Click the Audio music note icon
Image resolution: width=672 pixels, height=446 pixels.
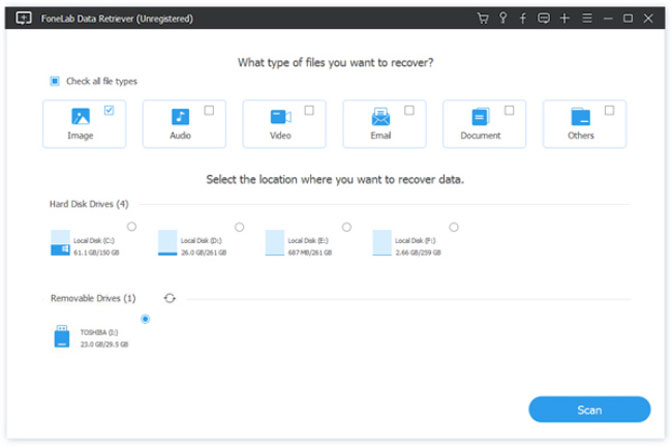(180, 117)
